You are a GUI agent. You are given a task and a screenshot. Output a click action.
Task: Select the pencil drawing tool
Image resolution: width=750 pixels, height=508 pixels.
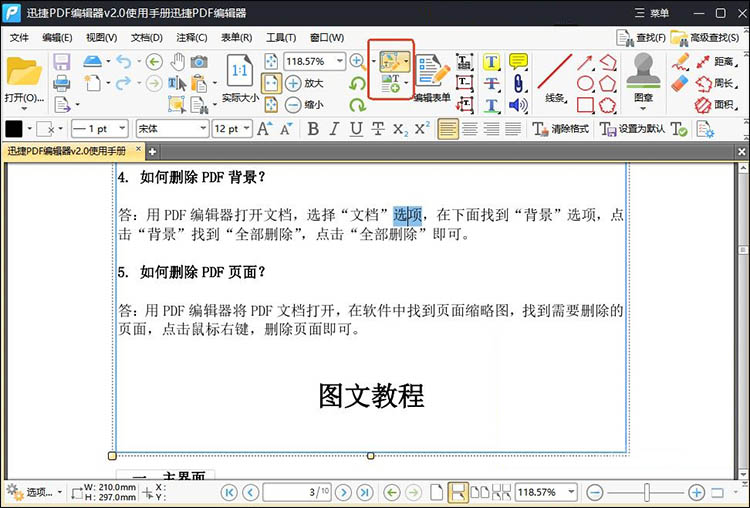(680, 62)
